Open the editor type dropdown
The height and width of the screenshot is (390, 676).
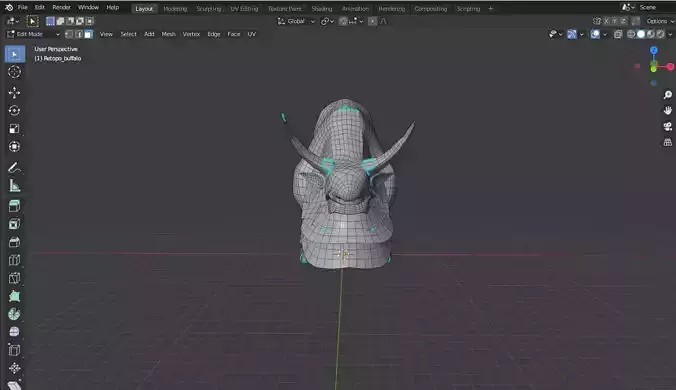pos(12,21)
